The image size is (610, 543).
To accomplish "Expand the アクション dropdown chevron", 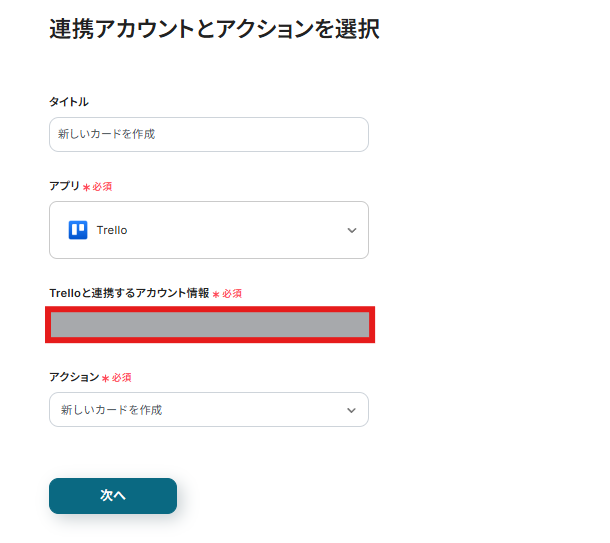I will (351, 410).
